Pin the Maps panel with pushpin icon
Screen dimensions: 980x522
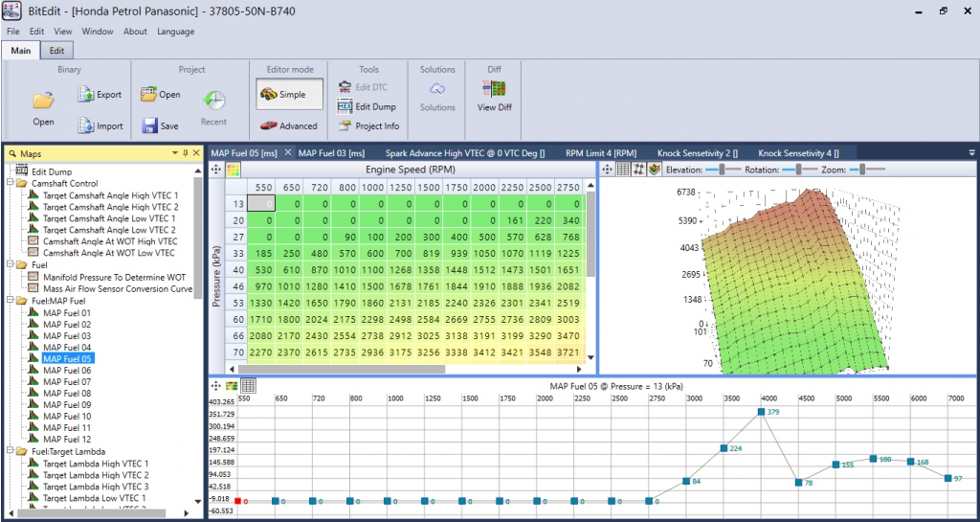pyautogui.click(x=186, y=153)
